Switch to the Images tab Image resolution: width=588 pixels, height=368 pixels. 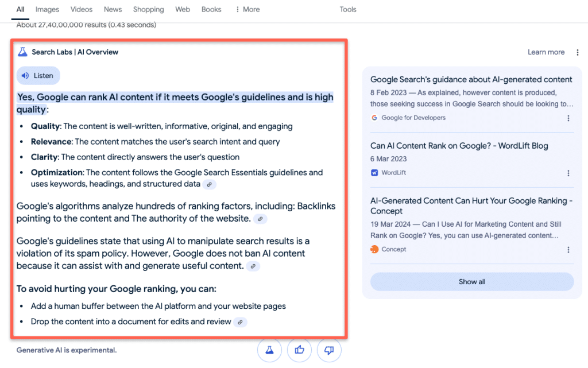[47, 9]
